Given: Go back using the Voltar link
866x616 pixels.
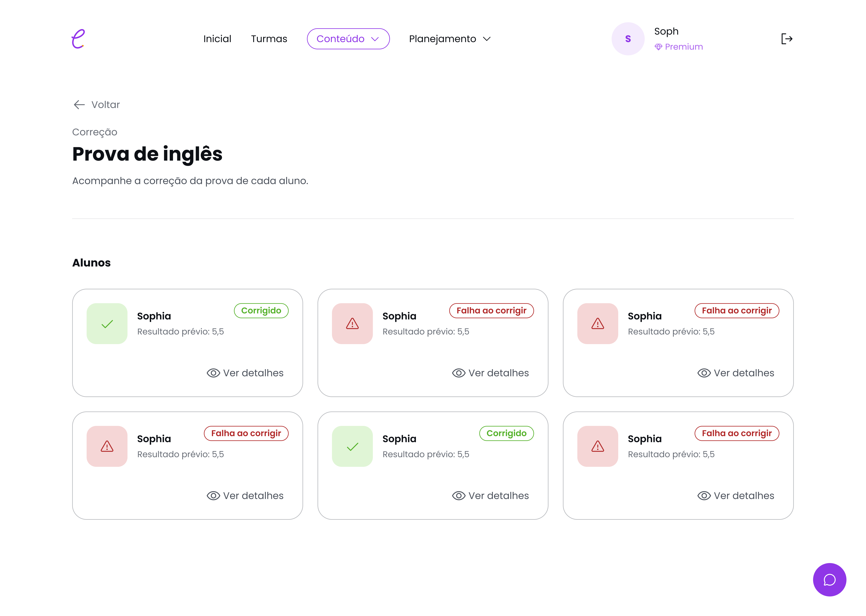Looking at the screenshot, I should [x=96, y=105].
